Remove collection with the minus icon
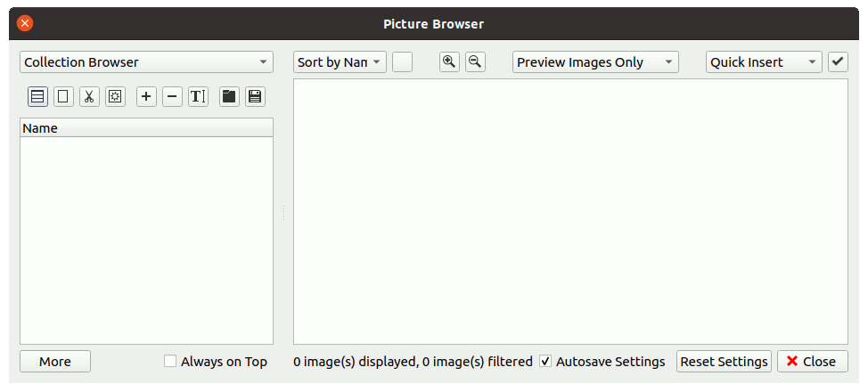 (x=172, y=96)
